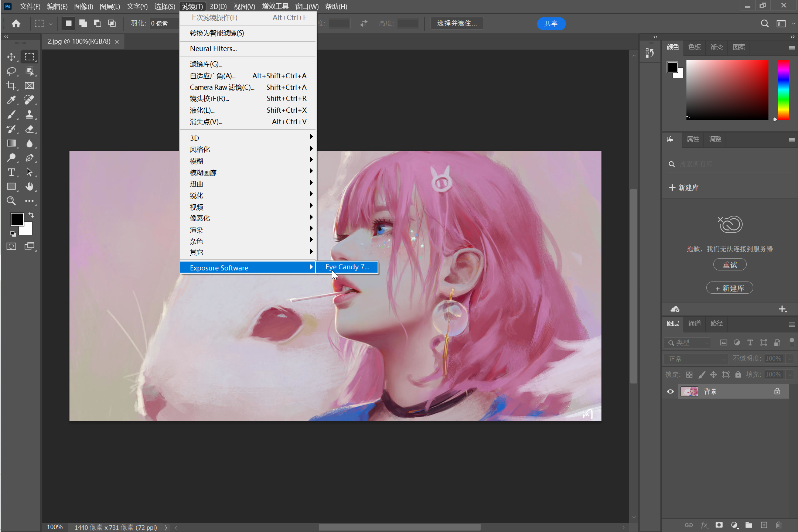798x532 pixels.
Task: Click the 重试 button
Action: [x=729, y=265]
